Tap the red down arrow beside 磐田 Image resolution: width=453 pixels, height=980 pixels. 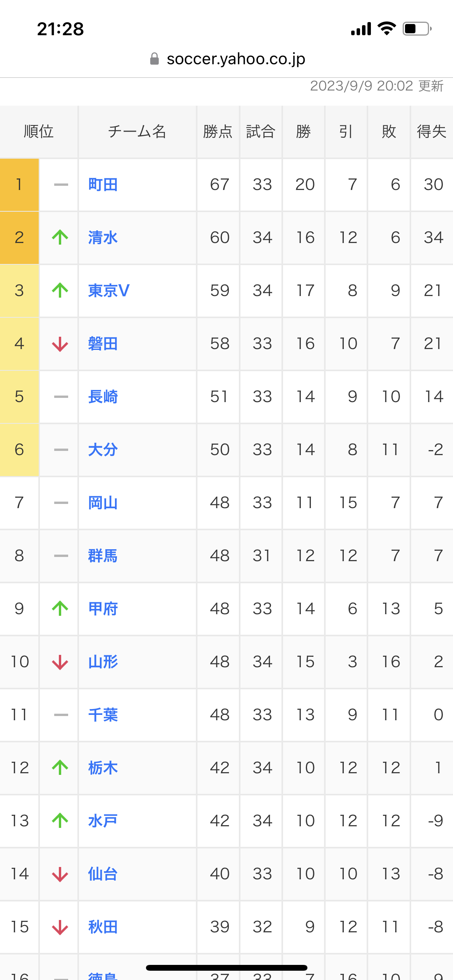point(60,344)
